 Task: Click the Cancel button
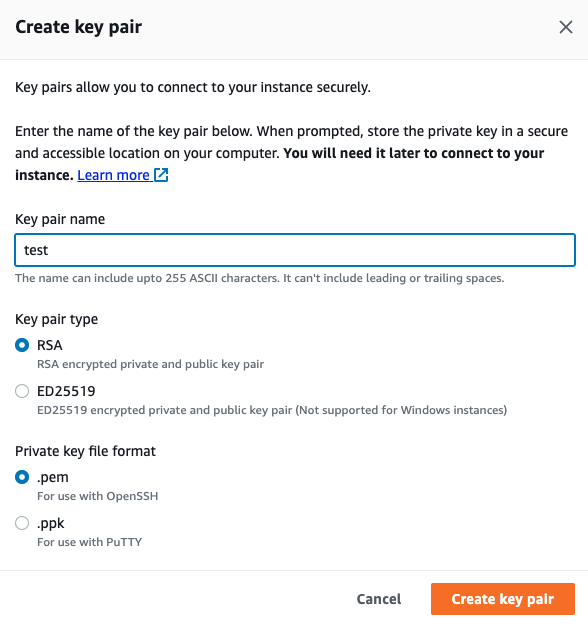[379, 599]
